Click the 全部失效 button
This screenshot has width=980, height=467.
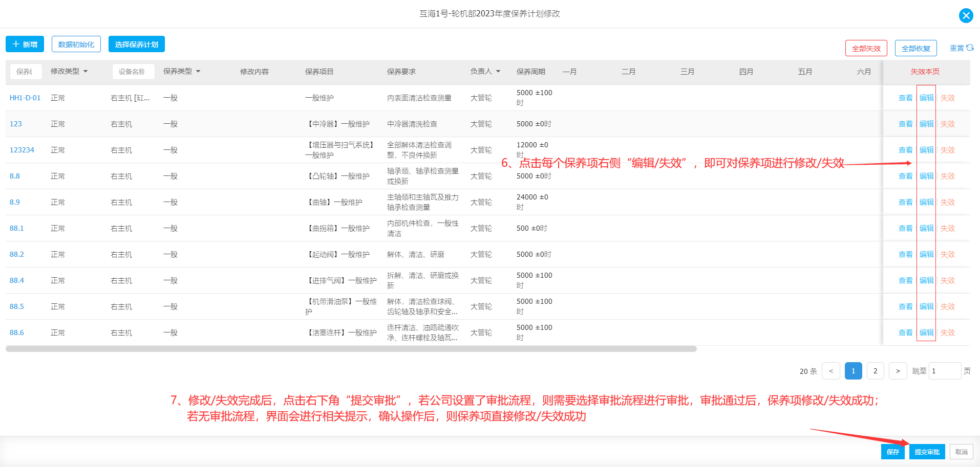(x=866, y=49)
